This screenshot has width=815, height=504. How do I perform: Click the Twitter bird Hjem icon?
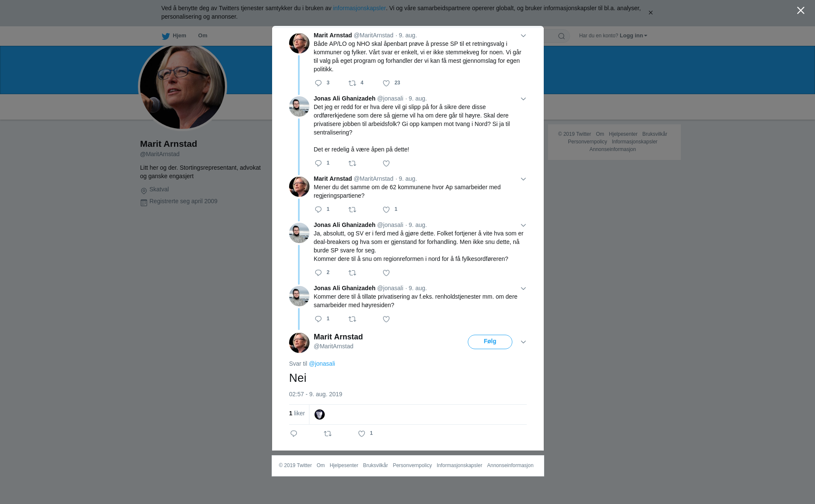[x=166, y=36]
